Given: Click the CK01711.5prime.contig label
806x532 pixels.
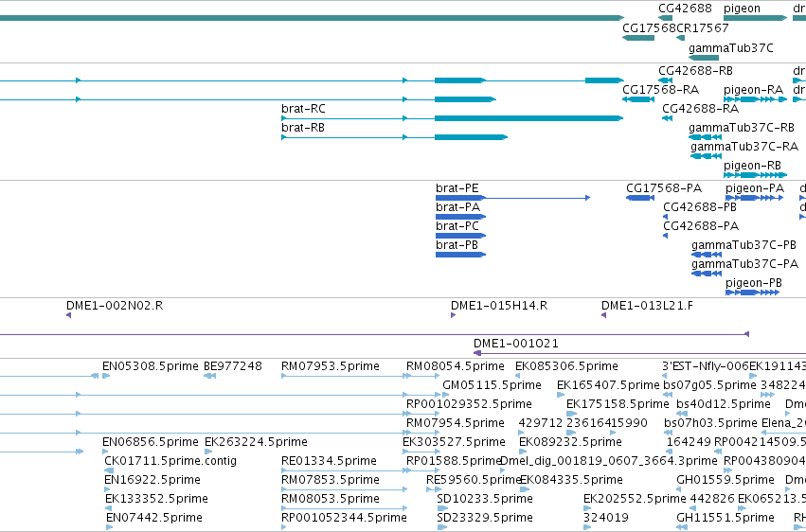Looking at the screenshot, I should click(x=170, y=462).
